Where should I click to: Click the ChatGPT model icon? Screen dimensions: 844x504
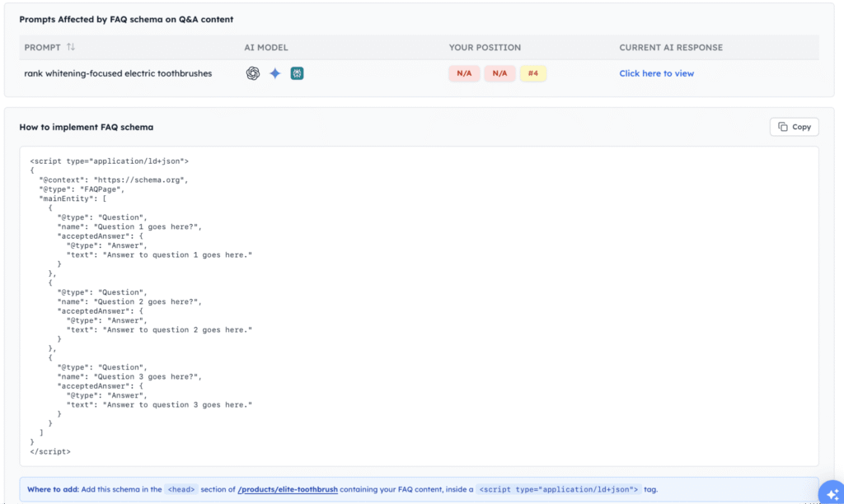coord(252,73)
